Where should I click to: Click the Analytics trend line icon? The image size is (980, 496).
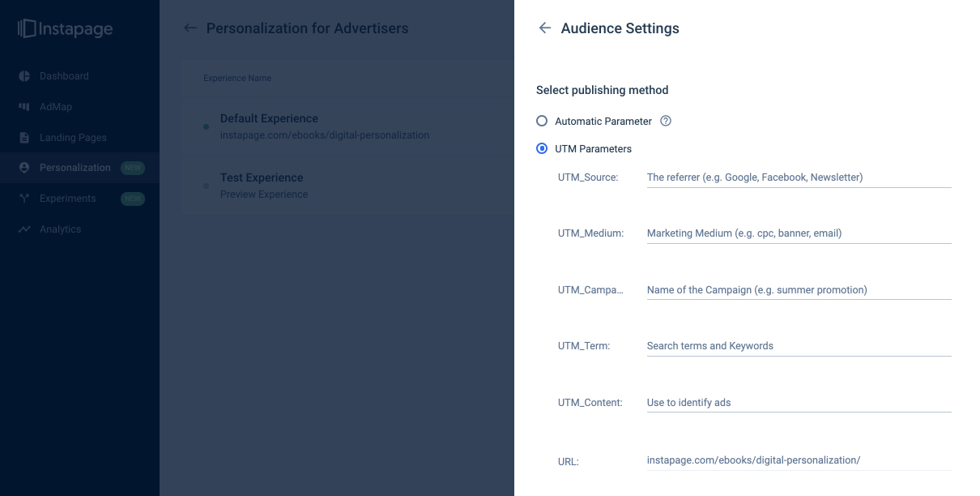click(24, 229)
